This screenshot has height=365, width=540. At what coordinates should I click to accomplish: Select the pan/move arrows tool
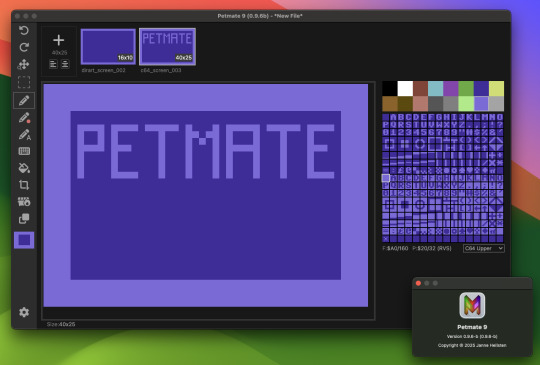click(x=24, y=64)
